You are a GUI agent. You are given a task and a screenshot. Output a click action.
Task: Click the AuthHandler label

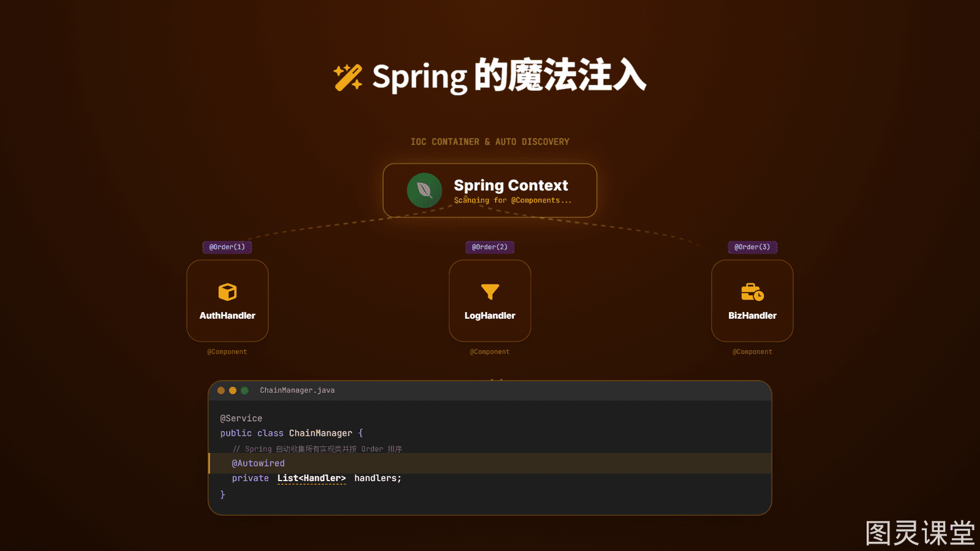click(227, 316)
